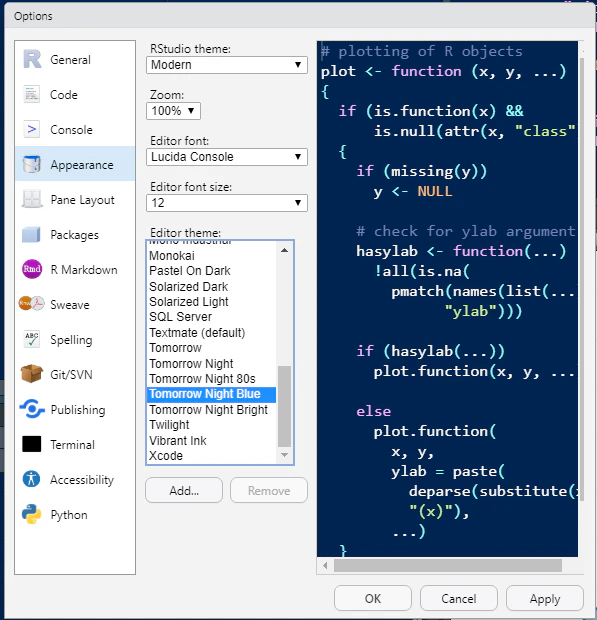This screenshot has width=597, height=620.
Task: Open the Accessibility icon
Action: [31, 479]
